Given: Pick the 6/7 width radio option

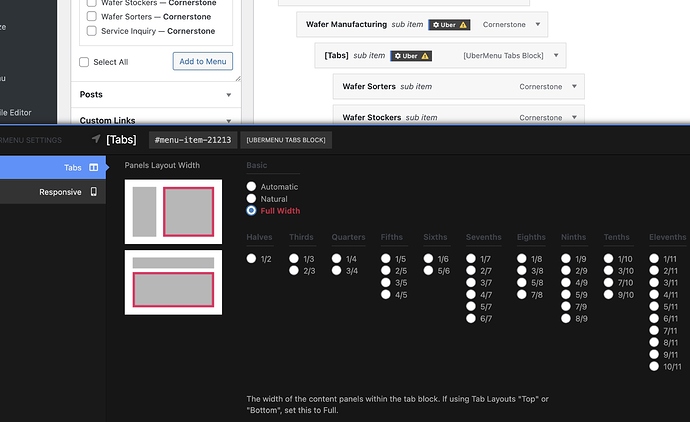Looking at the screenshot, I should (471, 318).
